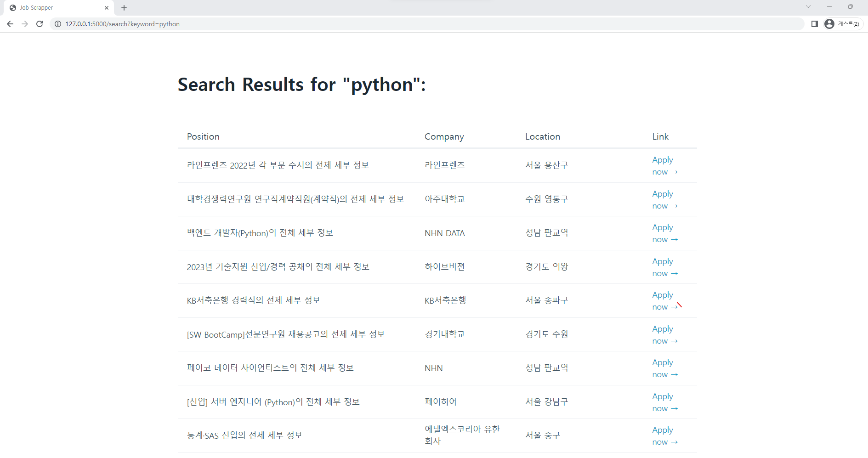The image size is (868, 458).
Task: Apply now for 아주대학교 position
Action: click(x=665, y=200)
